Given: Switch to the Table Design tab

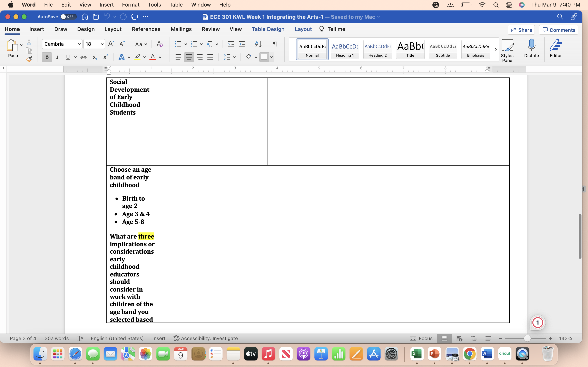Looking at the screenshot, I should click(268, 29).
